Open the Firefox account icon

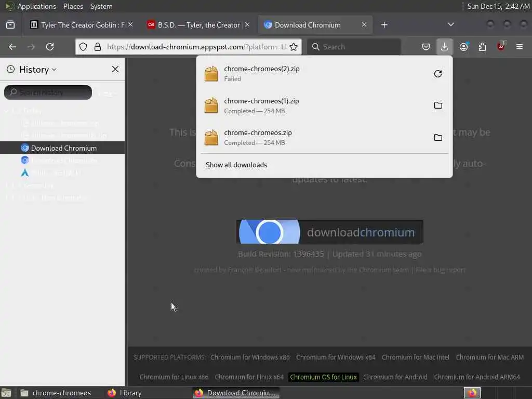pos(464,47)
